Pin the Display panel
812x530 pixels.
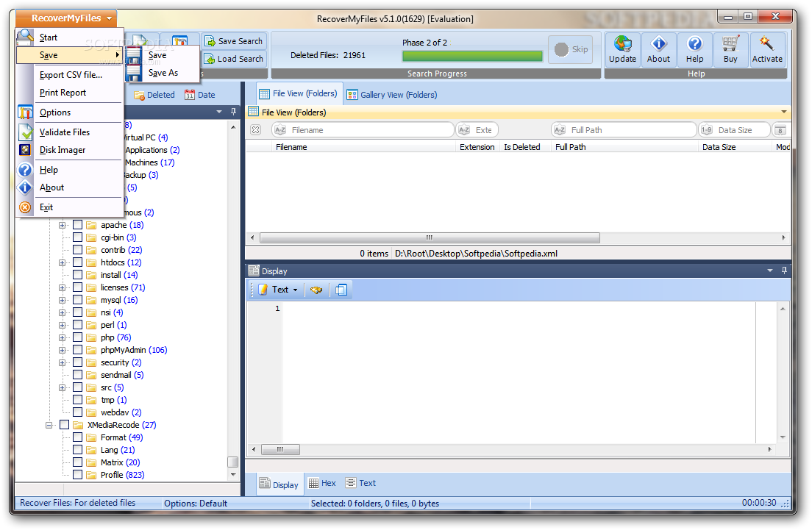pos(784,271)
